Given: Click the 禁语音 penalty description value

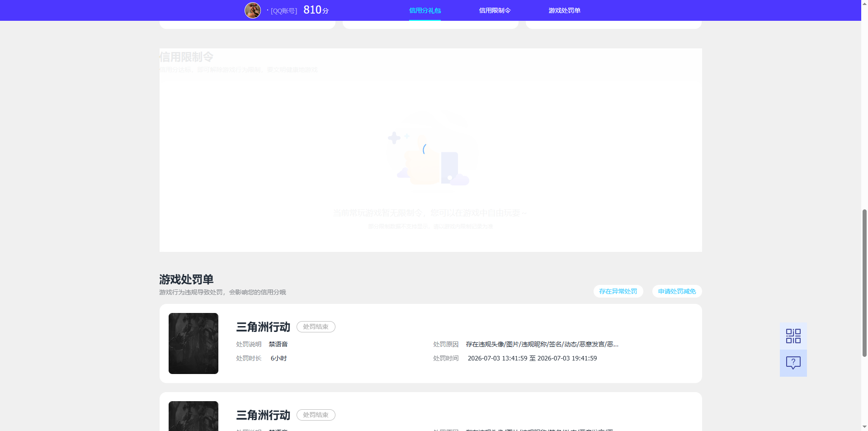Looking at the screenshot, I should [278, 344].
